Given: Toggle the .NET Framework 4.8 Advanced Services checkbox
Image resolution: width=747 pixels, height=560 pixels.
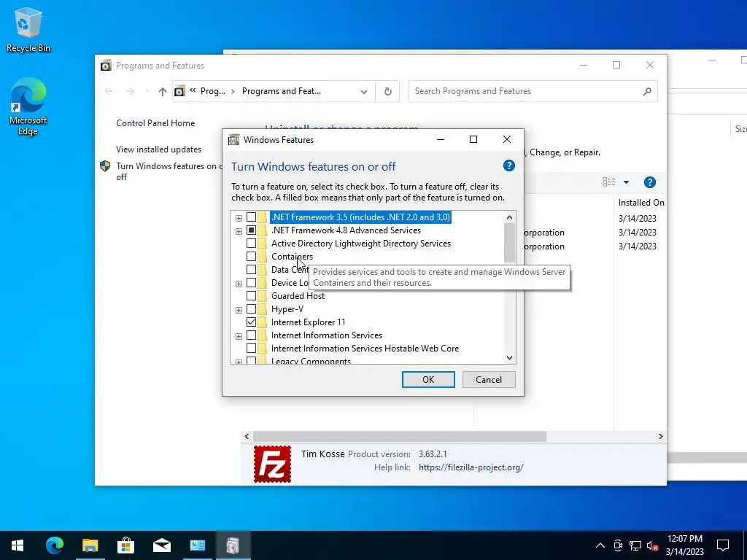Looking at the screenshot, I should (251, 230).
